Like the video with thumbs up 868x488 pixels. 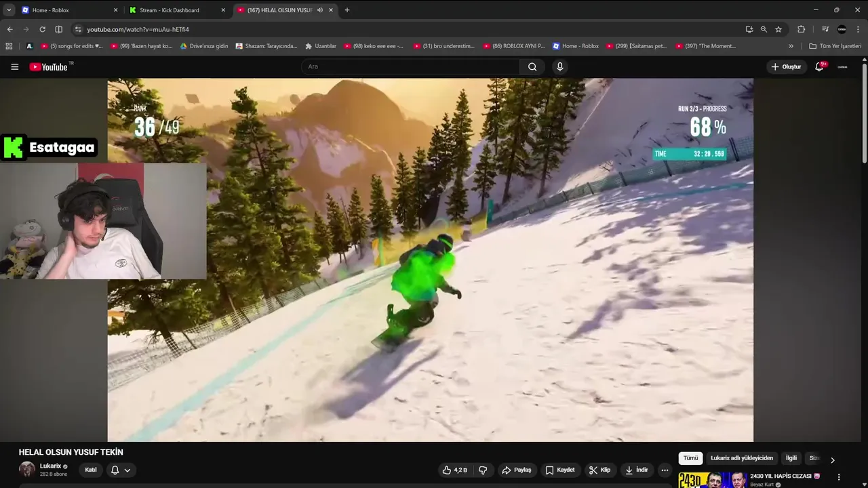454,470
